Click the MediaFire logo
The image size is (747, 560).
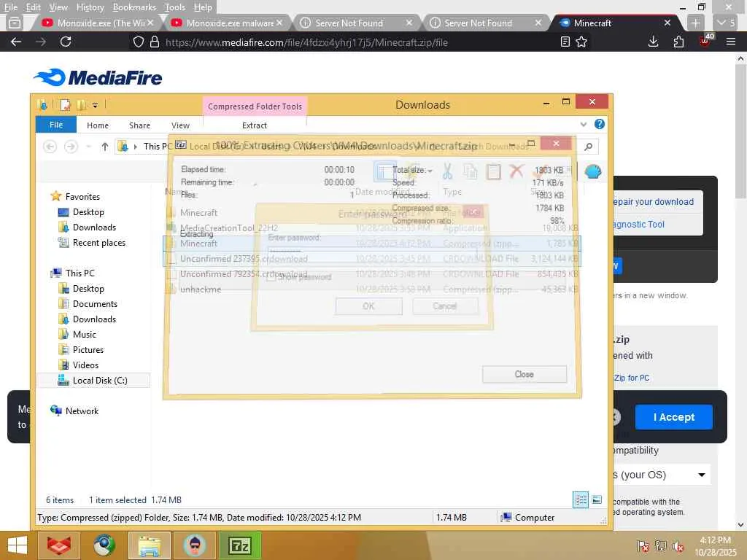point(98,77)
